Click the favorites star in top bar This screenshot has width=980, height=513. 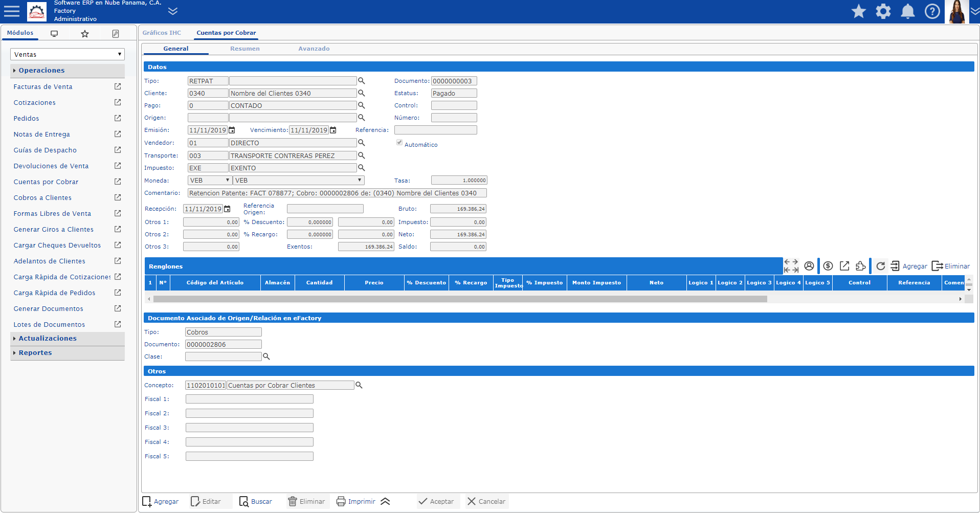tap(859, 11)
